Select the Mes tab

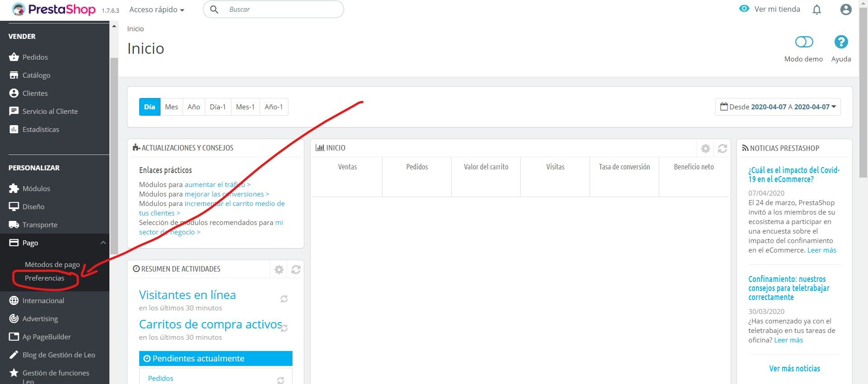coord(171,107)
